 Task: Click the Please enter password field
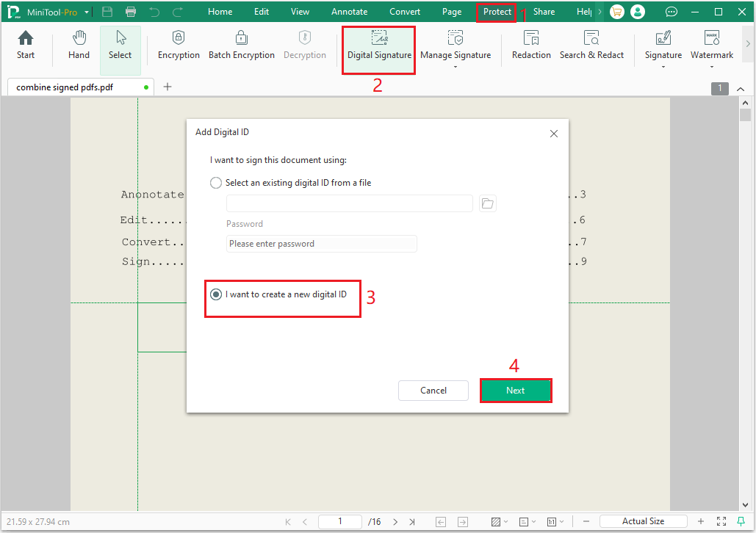pos(322,244)
